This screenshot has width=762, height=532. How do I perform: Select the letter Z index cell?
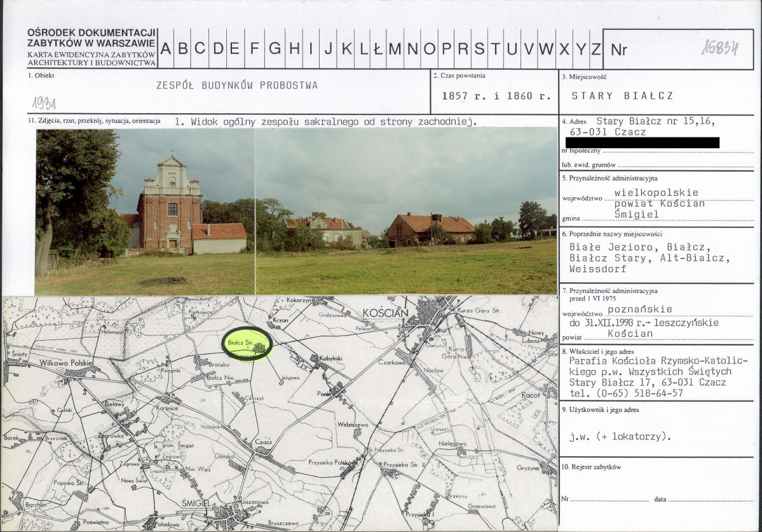click(595, 48)
